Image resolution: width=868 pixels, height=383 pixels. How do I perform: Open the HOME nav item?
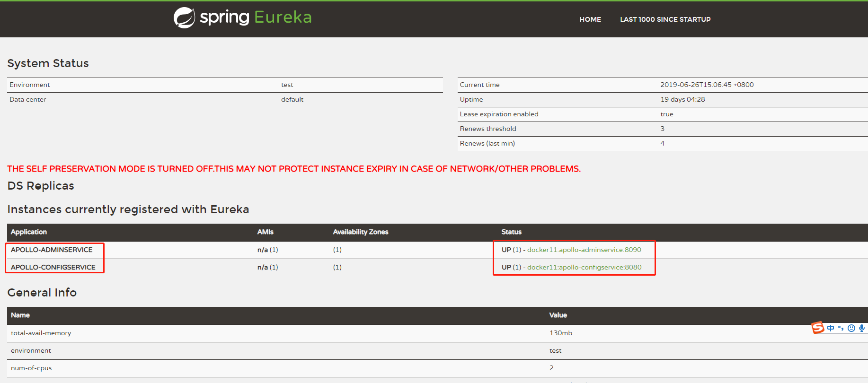tap(590, 19)
